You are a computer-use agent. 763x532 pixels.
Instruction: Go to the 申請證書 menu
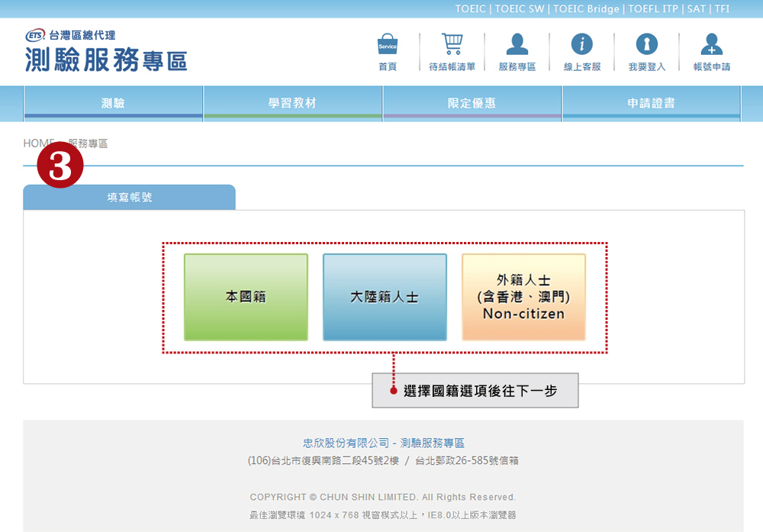(651, 104)
